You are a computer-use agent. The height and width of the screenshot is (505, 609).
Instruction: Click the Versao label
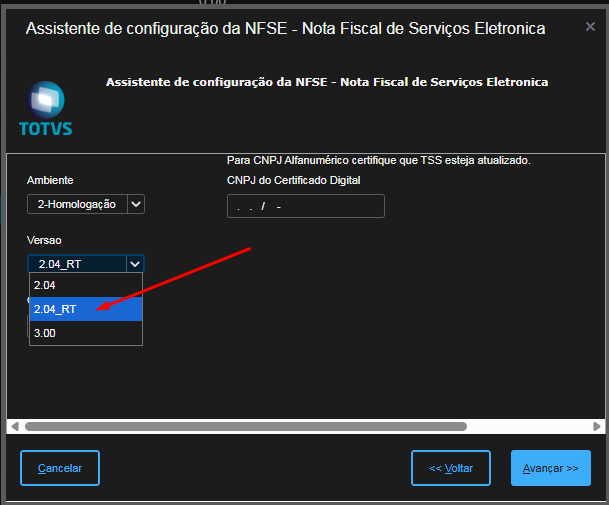[44, 240]
